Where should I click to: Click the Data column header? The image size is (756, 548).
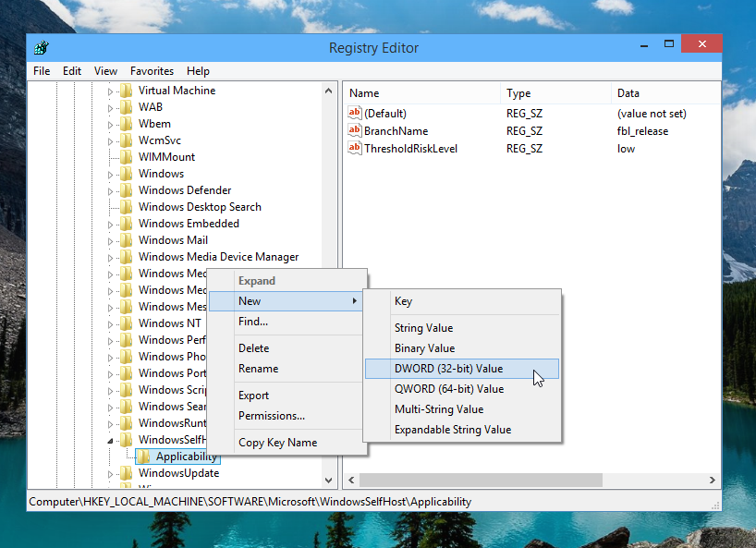pyautogui.click(x=665, y=93)
